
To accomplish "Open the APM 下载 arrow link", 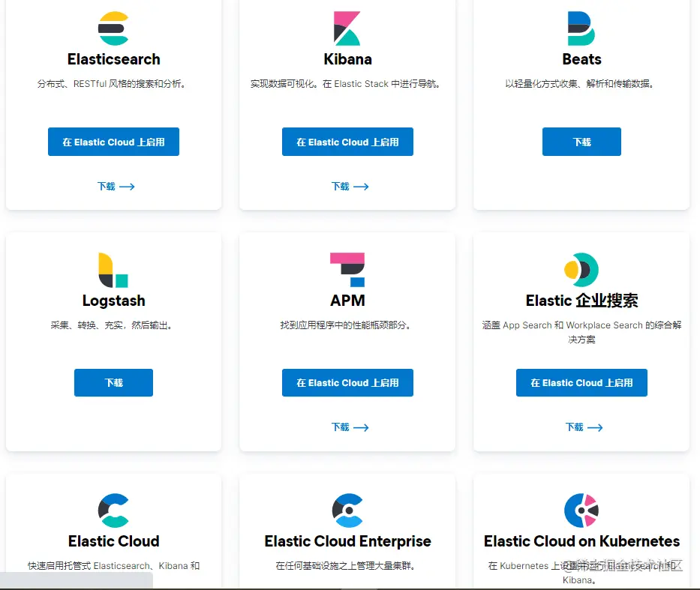I will coord(350,427).
